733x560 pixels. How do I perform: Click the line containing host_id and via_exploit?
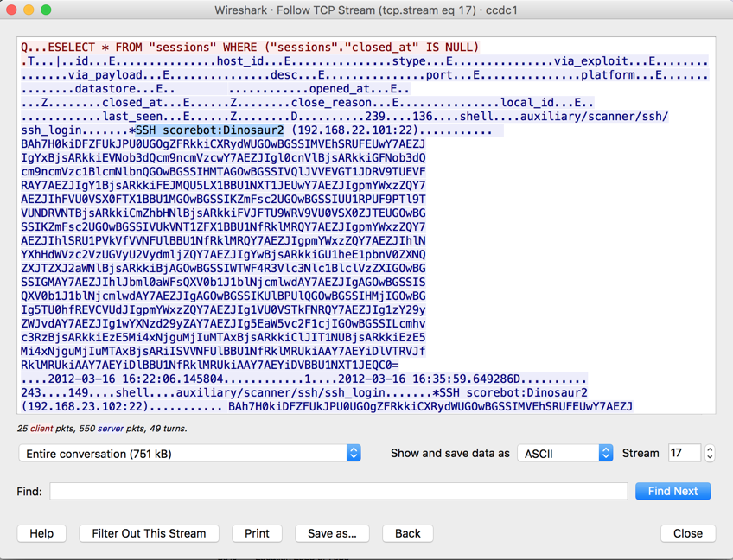click(365, 60)
